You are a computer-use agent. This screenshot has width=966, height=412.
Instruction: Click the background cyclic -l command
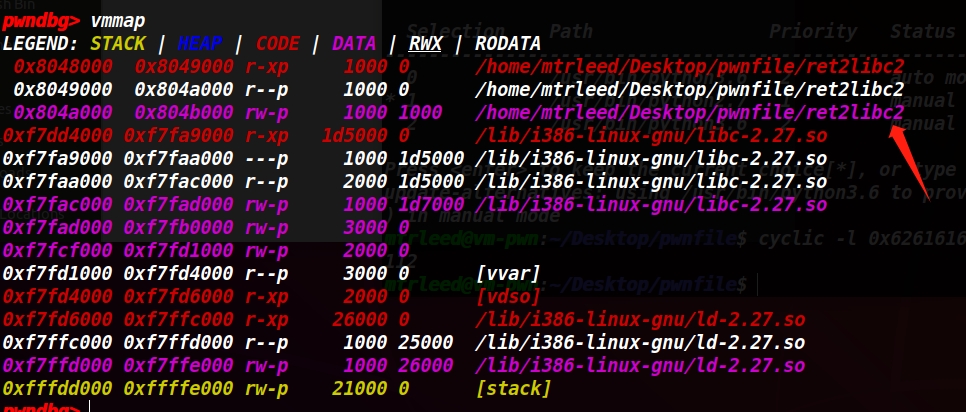[x=862, y=239]
